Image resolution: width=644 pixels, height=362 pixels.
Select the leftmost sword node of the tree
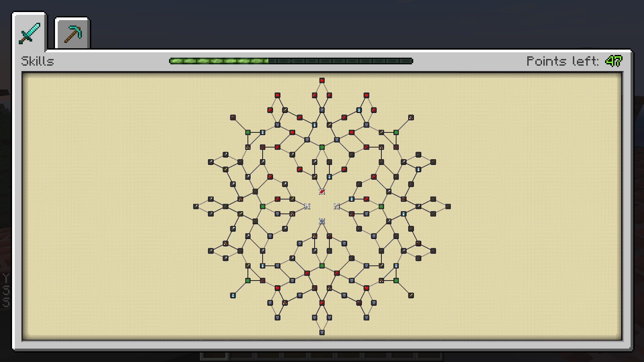(x=196, y=206)
